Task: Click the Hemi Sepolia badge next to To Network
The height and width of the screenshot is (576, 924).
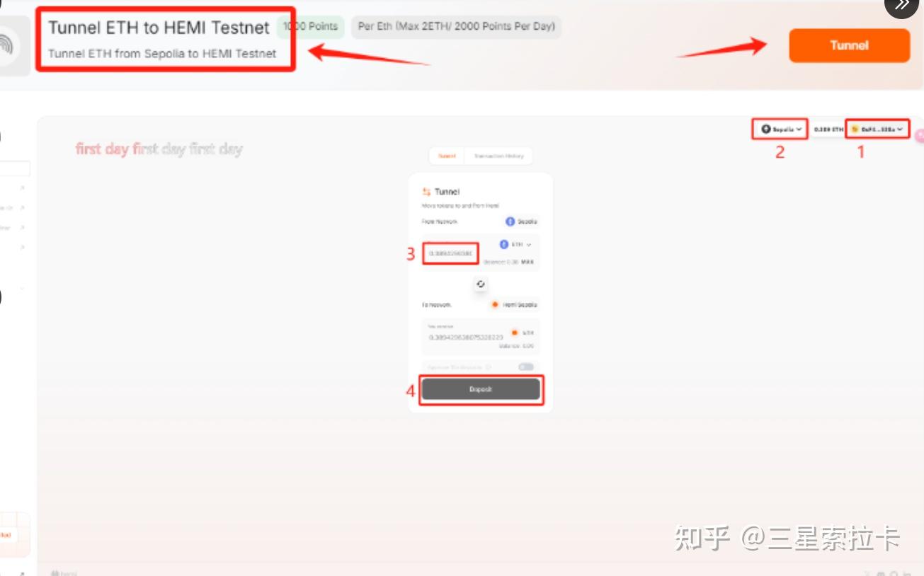Action: [x=513, y=304]
